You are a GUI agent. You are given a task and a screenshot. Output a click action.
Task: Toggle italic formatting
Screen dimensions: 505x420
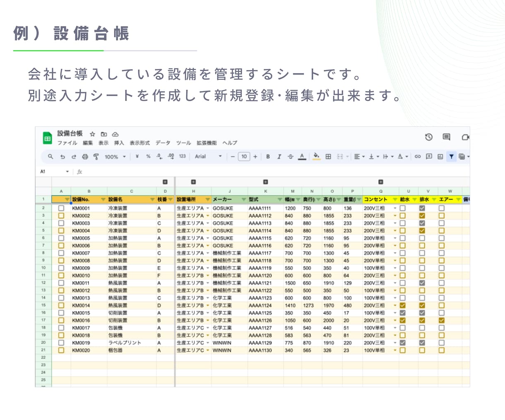coord(279,156)
